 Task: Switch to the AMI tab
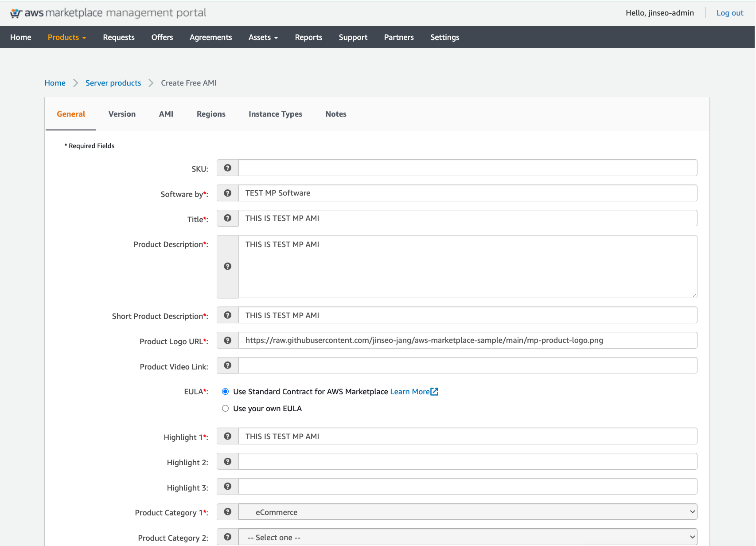coord(166,114)
